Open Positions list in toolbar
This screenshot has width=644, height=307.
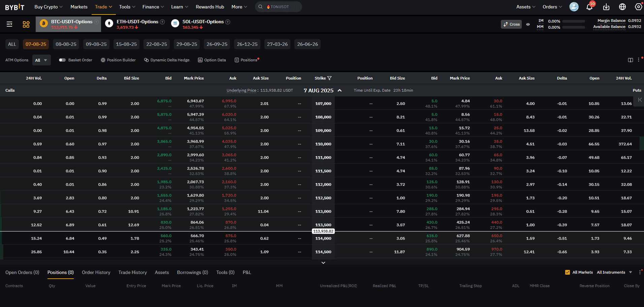247,60
